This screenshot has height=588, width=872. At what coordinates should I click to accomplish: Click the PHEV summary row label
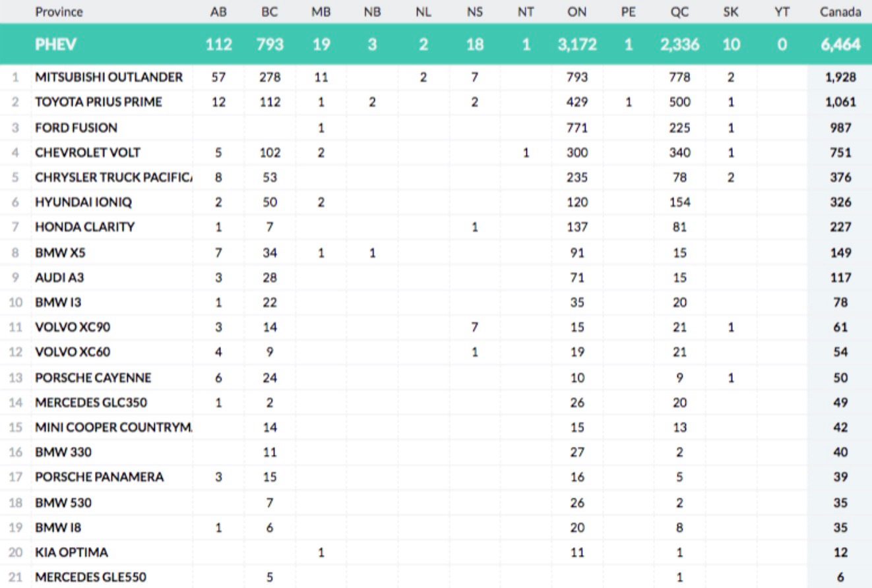point(56,44)
